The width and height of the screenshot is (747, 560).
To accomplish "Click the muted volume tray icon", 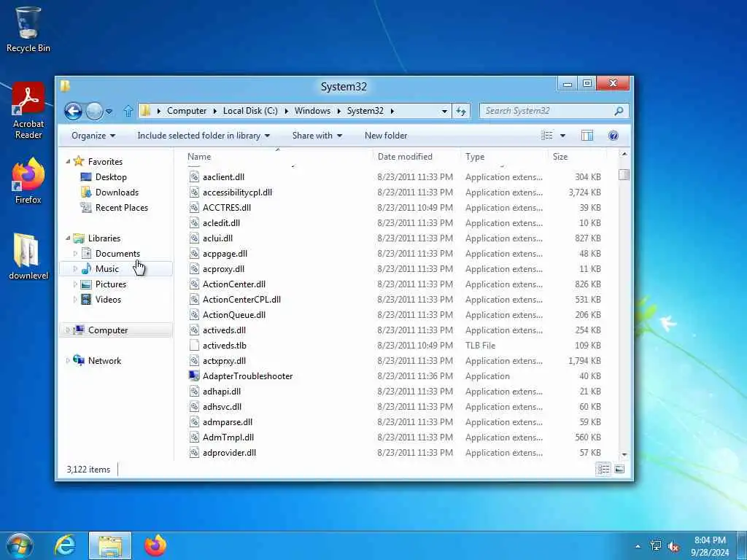I will click(673, 546).
